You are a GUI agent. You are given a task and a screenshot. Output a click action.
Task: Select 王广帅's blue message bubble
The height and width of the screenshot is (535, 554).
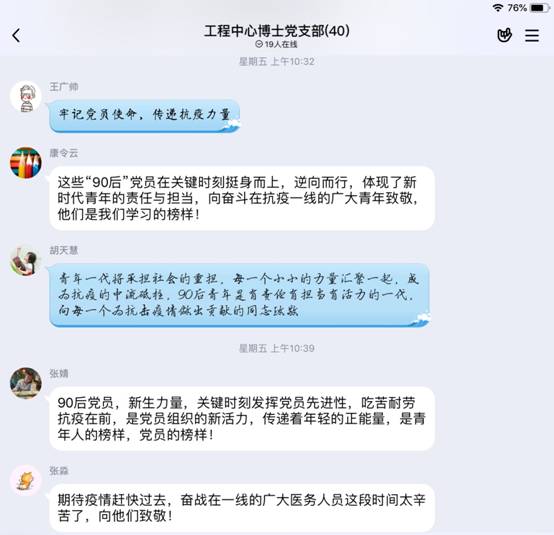[x=145, y=116]
